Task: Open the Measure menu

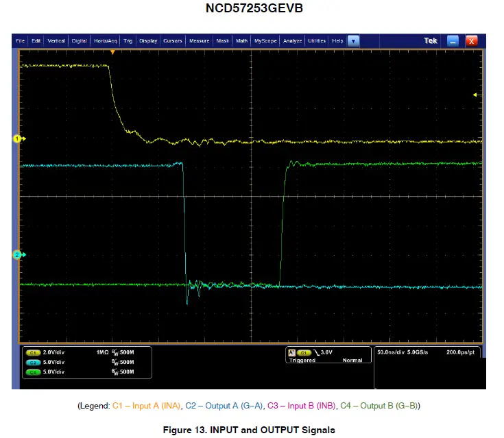Action: (199, 41)
